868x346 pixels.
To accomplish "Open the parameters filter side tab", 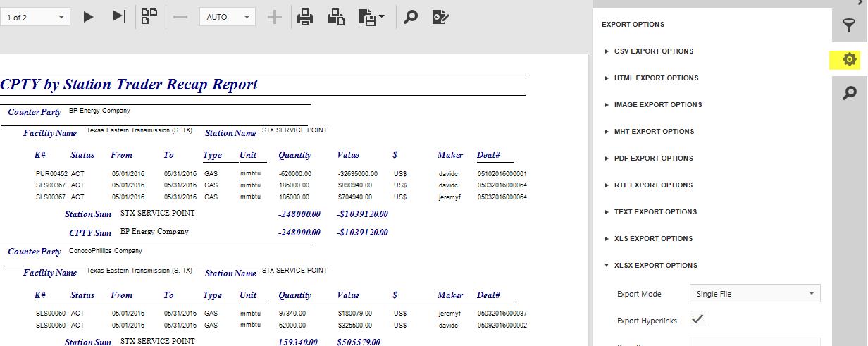I will [x=850, y=26].
